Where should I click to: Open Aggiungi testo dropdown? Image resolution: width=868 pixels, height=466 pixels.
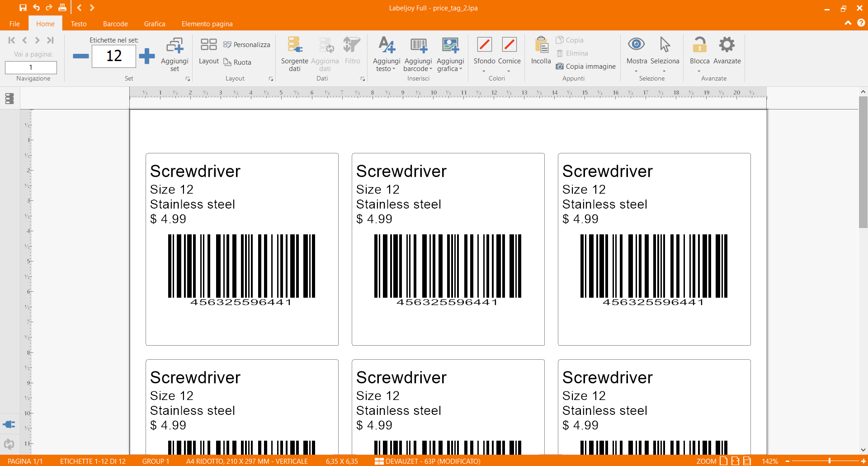[386, 54]
